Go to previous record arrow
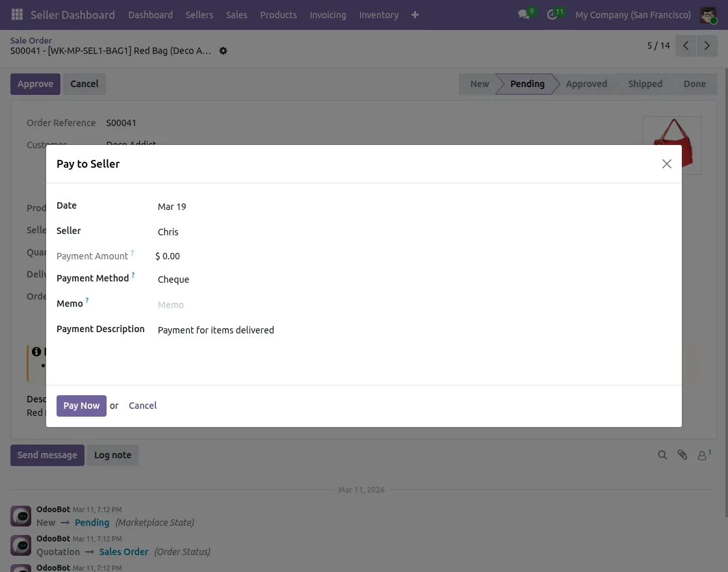 click(686, 45)
